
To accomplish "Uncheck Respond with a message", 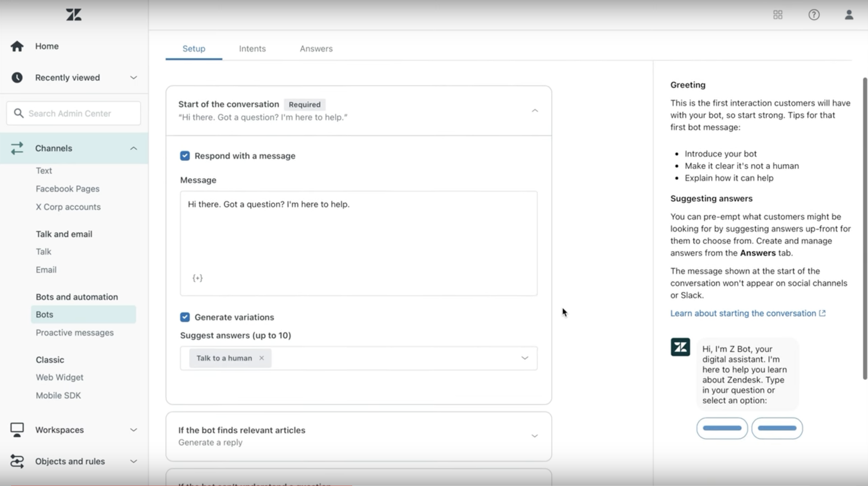I will 185,156.
